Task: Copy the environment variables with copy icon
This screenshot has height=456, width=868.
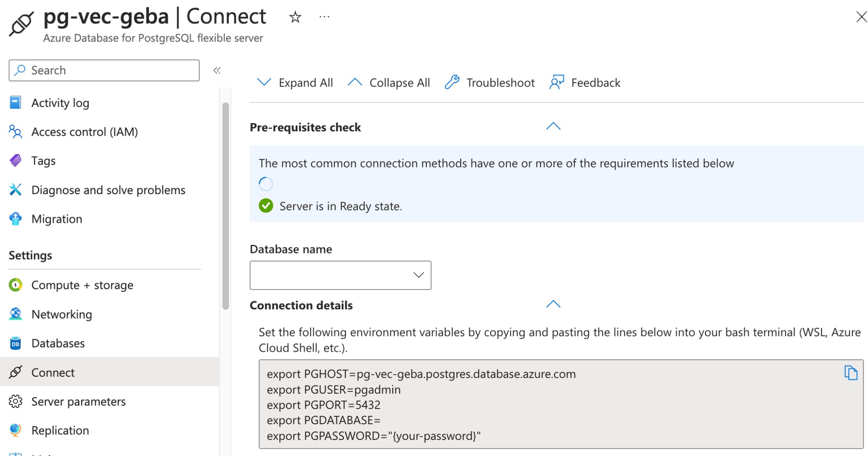Action: (851, 373)
